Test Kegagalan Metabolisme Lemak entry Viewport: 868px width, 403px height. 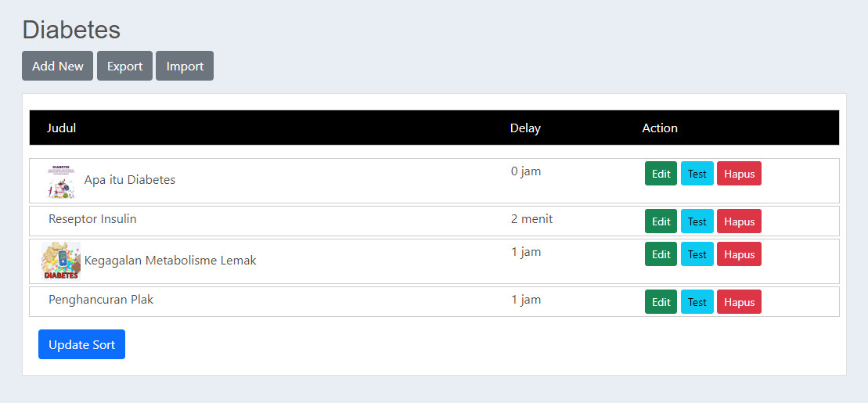point(697,254)
